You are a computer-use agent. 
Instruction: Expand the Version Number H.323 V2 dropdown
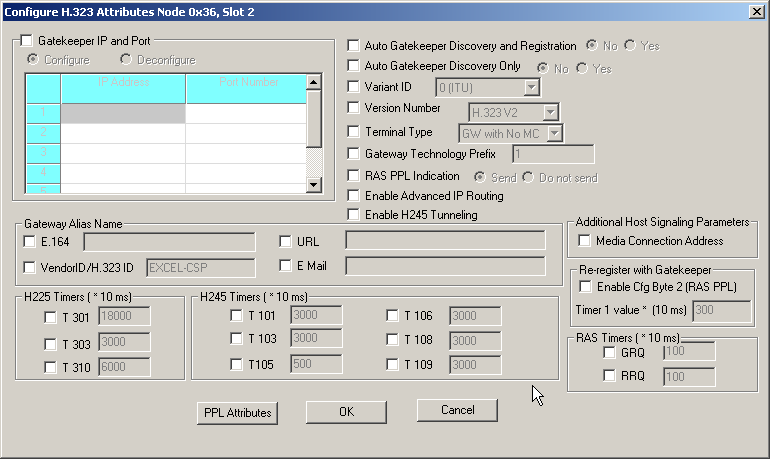(550, 111)
